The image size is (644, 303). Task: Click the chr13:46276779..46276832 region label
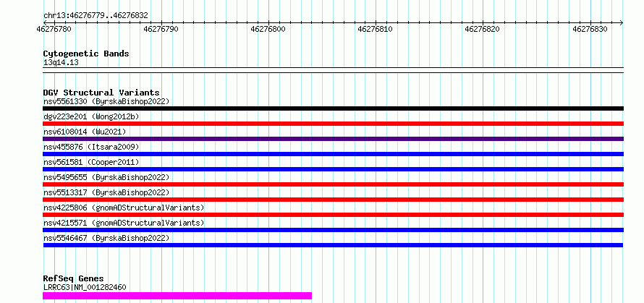point(96,16)
